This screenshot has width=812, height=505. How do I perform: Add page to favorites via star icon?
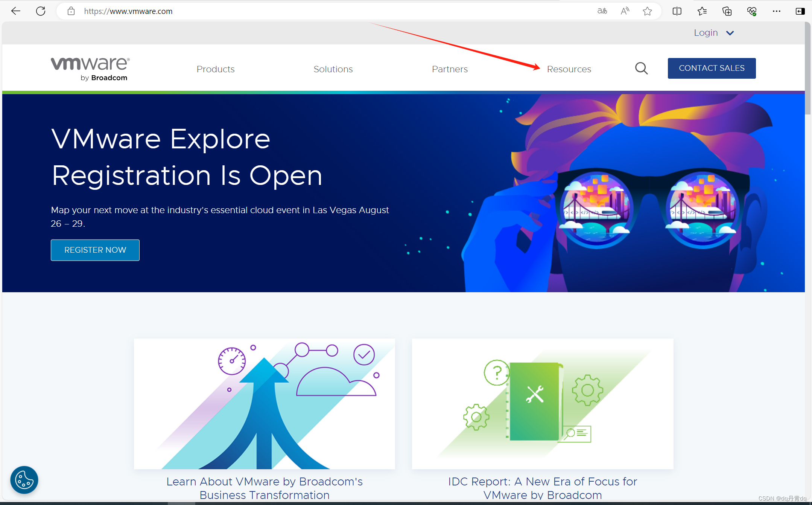point(647,11)
